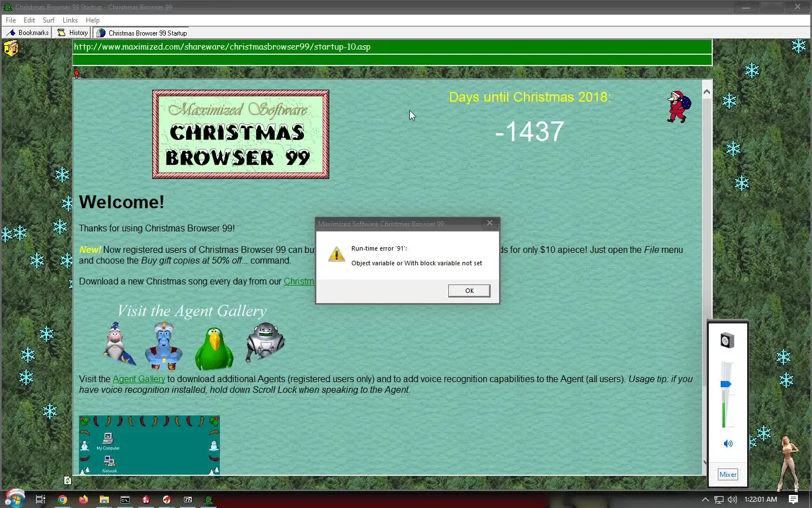
Task: Click the 'Welcome!' heading
Action: (x=122, y=202)
